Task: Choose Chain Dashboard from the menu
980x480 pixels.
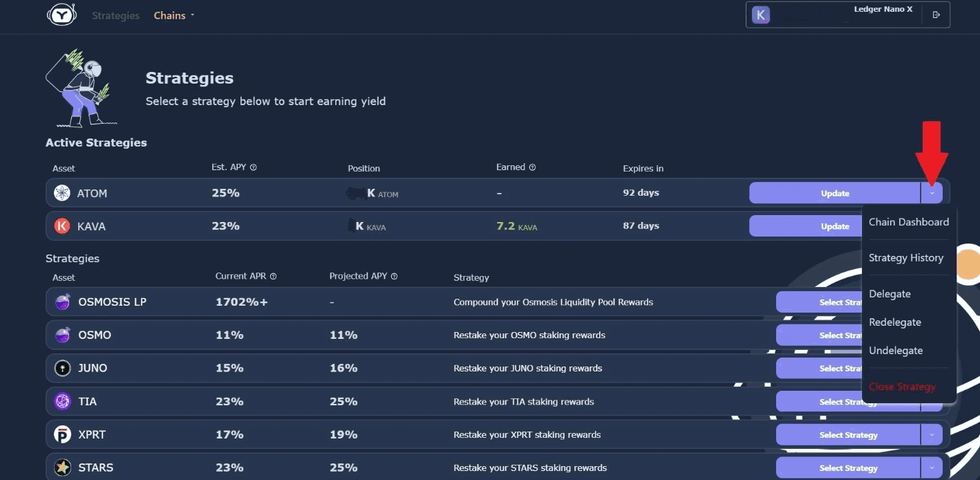Action: coord(909,222)
